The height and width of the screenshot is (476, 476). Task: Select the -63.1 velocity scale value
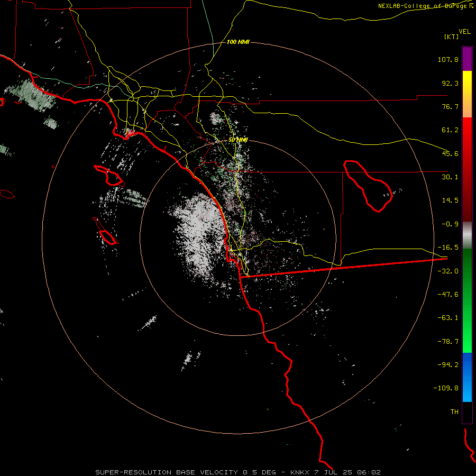tap(448, 318)
